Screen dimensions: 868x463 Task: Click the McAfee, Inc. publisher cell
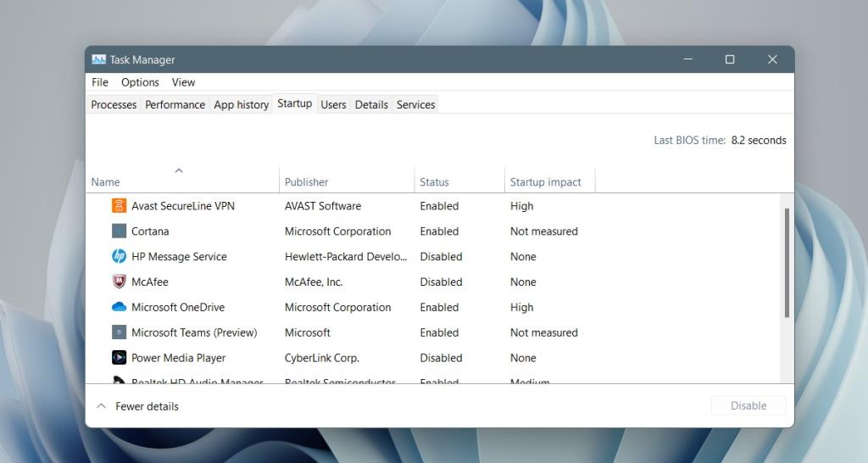[x=314, y=282]
